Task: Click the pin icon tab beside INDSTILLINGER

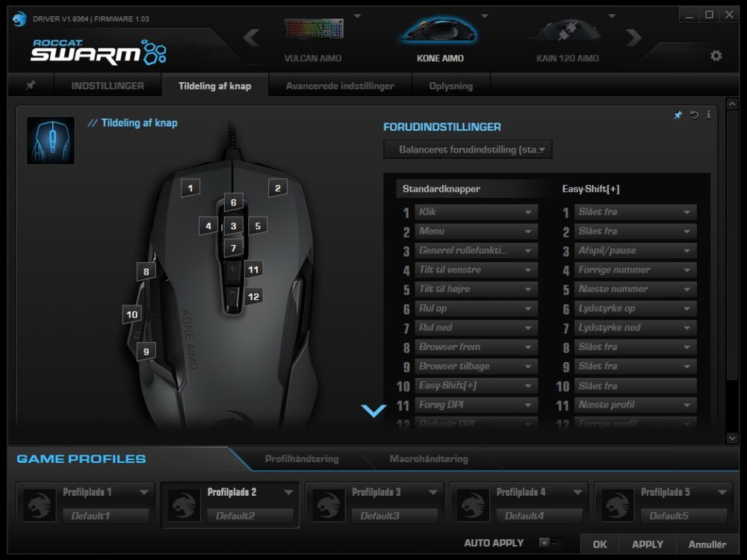Action: [31, 85]
